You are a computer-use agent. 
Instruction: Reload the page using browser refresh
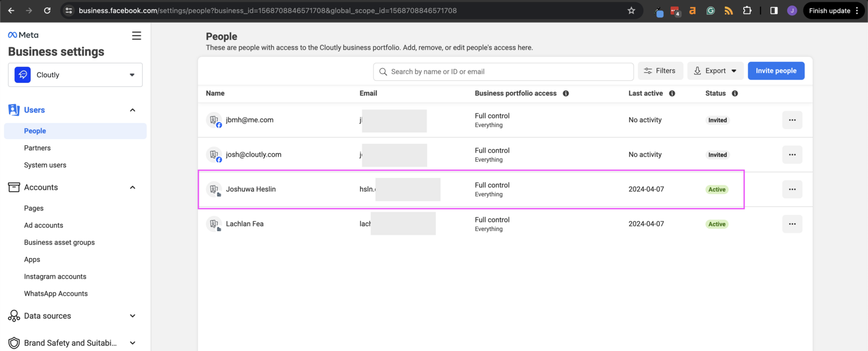click(x=47, y=11)
